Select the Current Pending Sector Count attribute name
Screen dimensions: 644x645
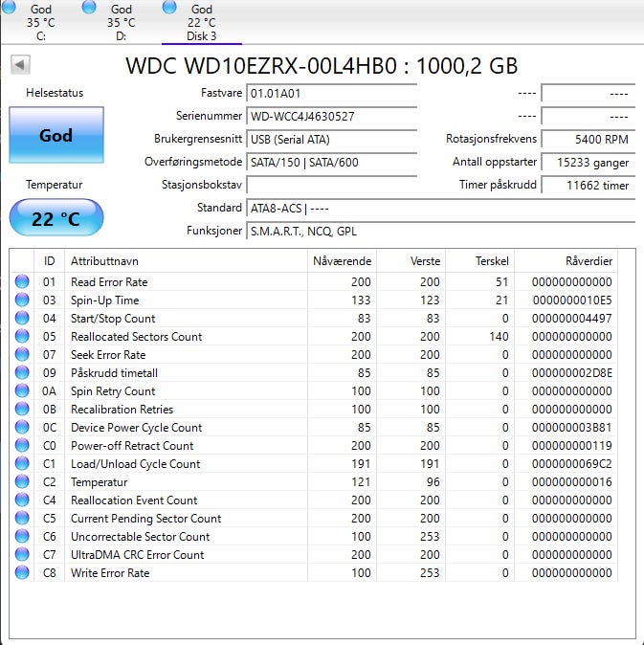[146, 519]
